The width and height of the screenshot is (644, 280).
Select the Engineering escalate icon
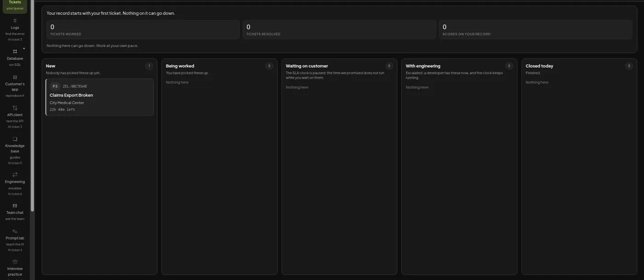[x=15, y=175]
